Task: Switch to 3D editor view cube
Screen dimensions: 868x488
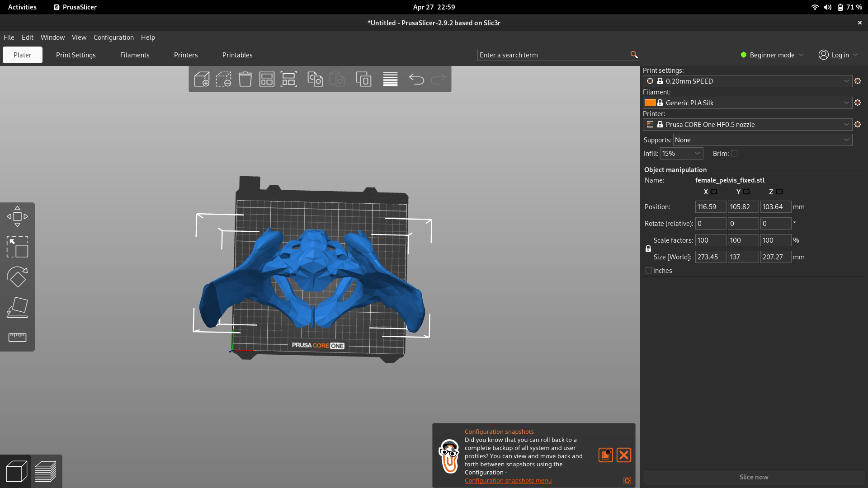Action: [x=16, y=471]
